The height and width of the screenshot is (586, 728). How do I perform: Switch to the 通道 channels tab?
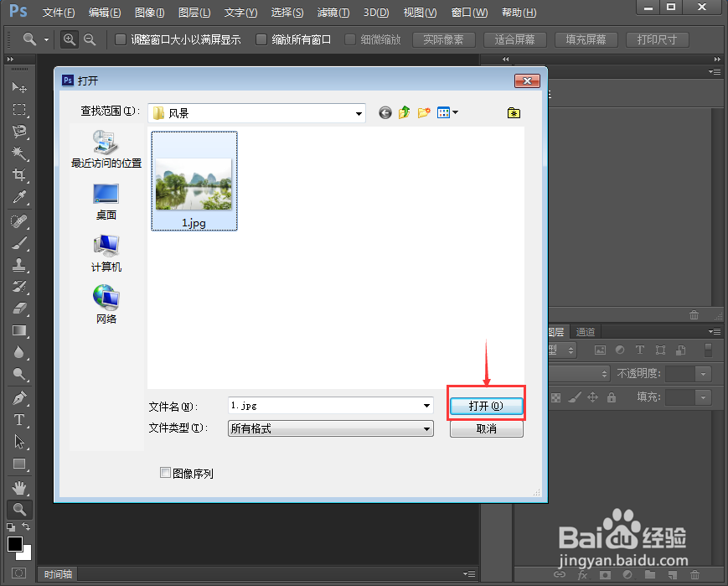click(585, 331)
